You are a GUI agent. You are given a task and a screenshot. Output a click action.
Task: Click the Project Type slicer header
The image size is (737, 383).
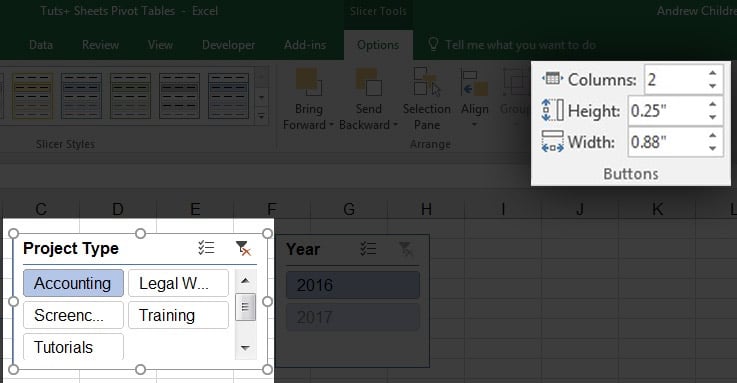point(71,248)
